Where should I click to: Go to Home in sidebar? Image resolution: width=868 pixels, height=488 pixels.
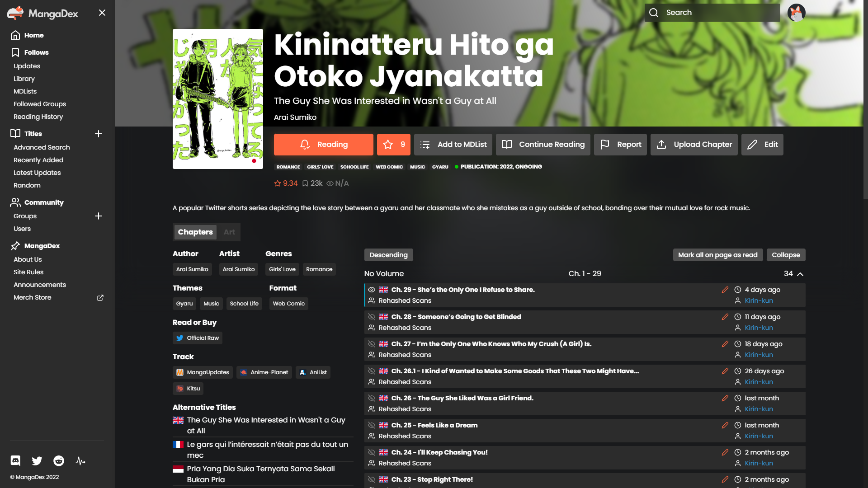(x=34, y=35)
